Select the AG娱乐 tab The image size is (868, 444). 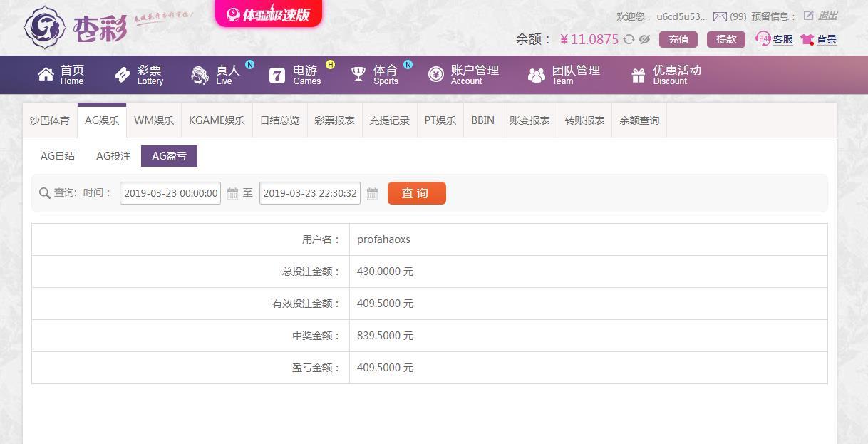pyautogui.click(x=102, y=120)
